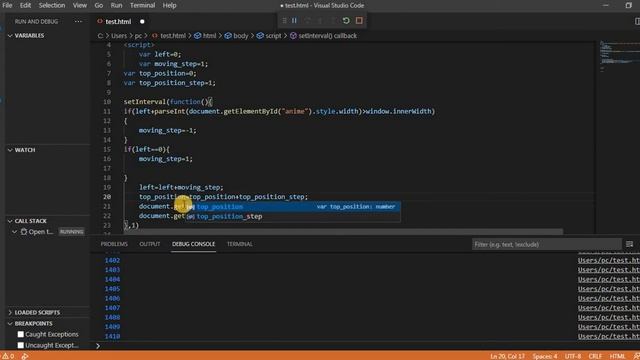Collapse the Breakpoints section
Screen dimensions: 640x360
click(10, 323)
